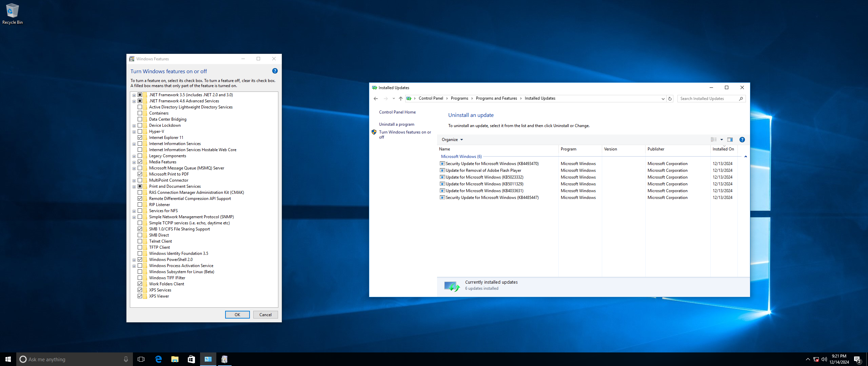Expand Print and Document Services node
The width and height of the screenshot is (868, 366).
(x=134, y=187)
